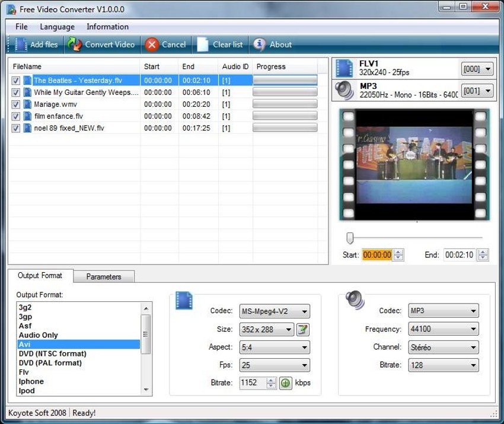This screenshot has height=424, width=504.
Task: Click the green plus icon beside Bitrate
Action: pyautogui.click(x=286, y=383)
